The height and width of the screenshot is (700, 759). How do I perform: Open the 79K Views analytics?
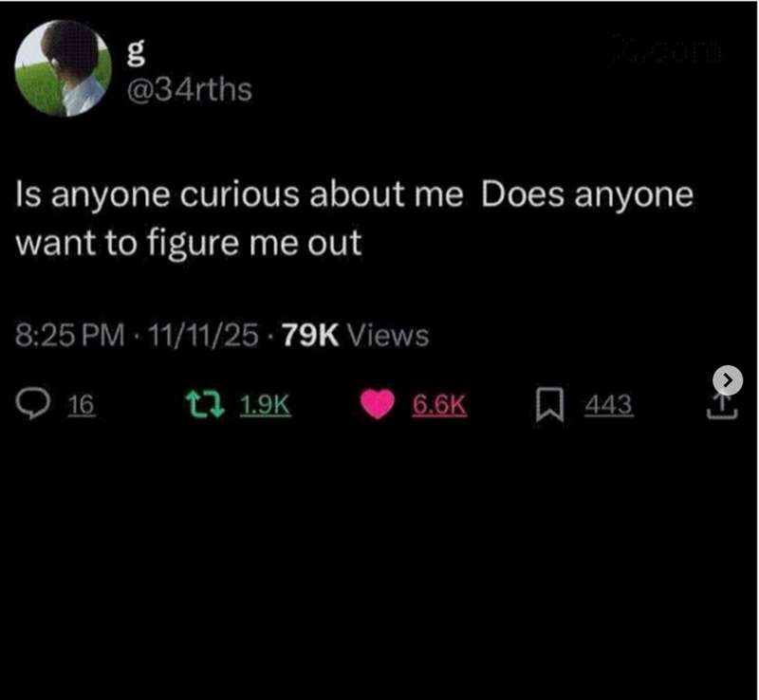coord(355,336)
